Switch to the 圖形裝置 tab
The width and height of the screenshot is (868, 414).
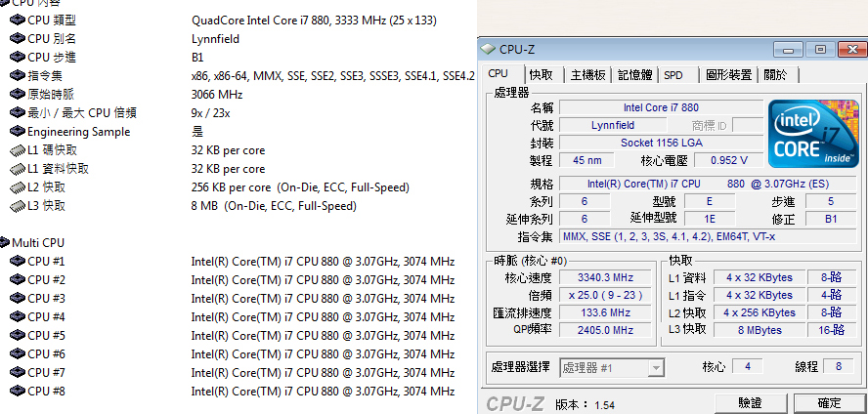(x=729, y=75)
